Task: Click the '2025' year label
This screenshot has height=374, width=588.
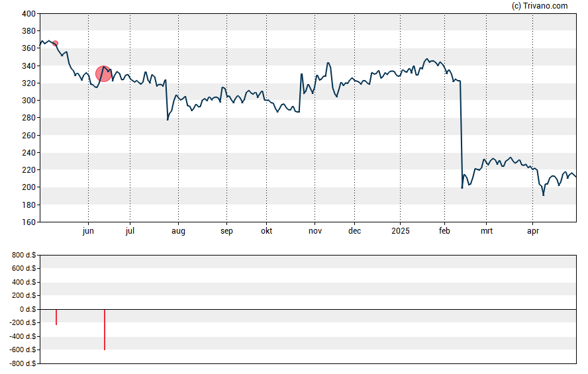Action: [x=401, y=231]
